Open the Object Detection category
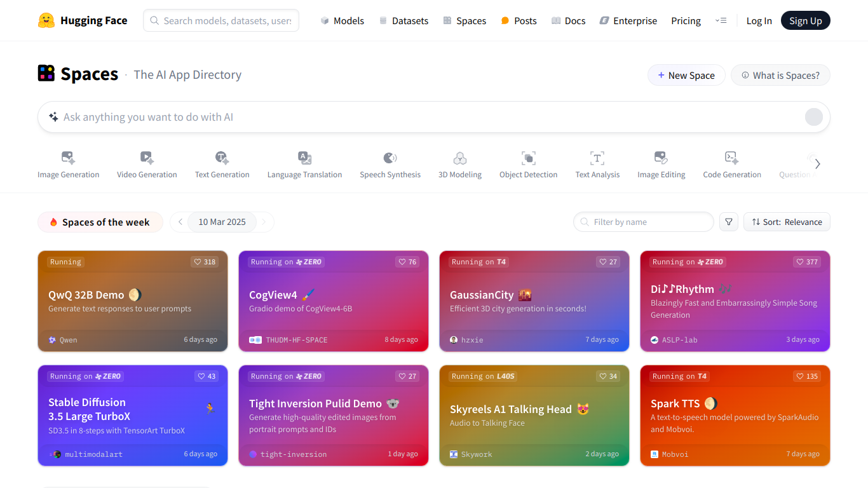The height and width of the screenshot is (488, 868). pos(528,165)
